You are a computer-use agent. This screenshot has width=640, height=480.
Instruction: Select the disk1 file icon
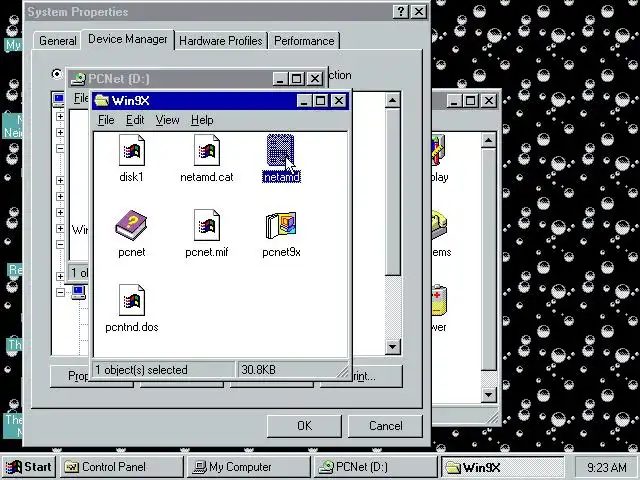click(131, 151)
